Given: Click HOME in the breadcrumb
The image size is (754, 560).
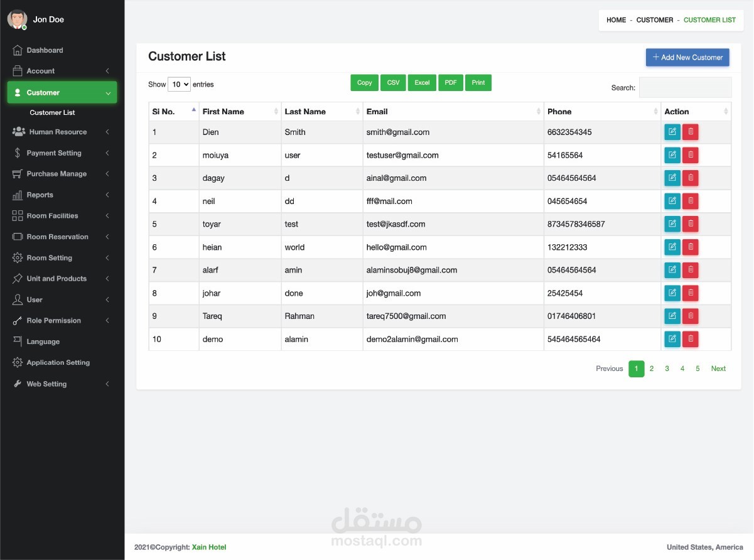Looking at the screenshot, I should [x=616, y=20].
